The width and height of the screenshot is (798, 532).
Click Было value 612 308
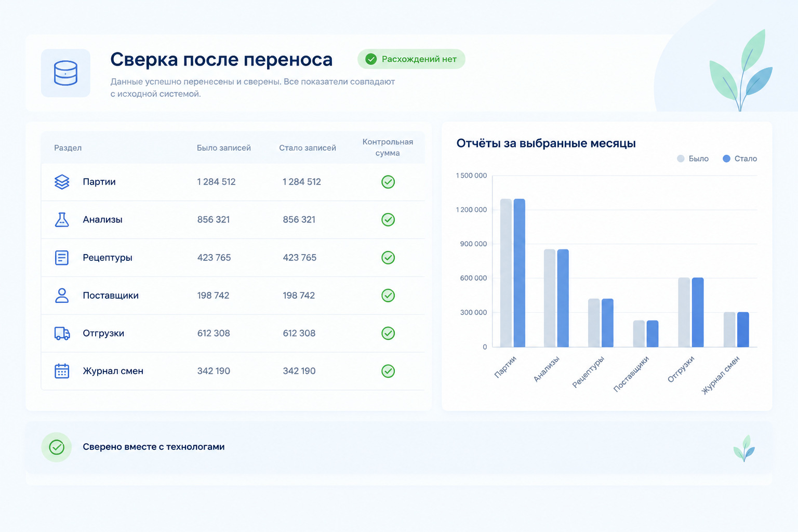point(214,334)
